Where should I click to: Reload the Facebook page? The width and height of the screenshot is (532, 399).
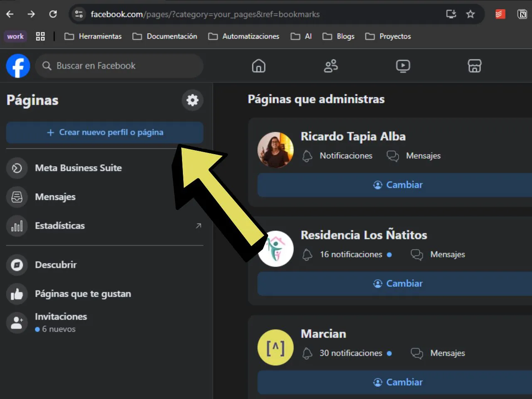[53, 14]
